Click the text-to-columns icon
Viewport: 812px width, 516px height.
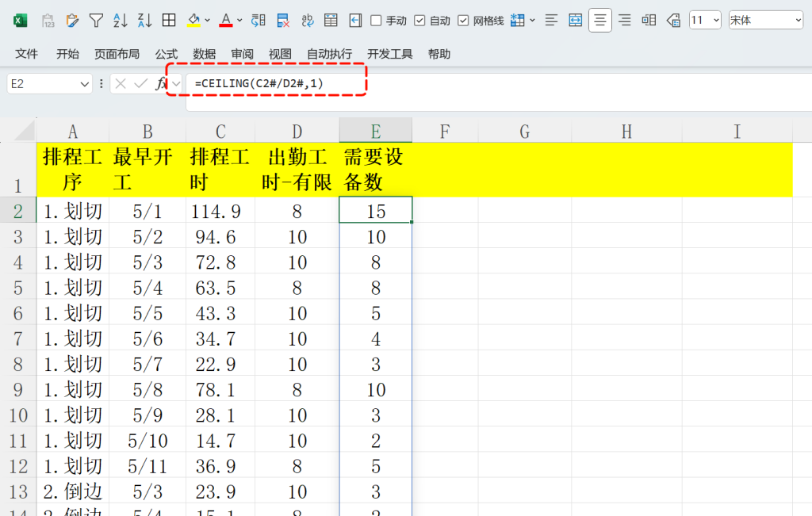258,21
